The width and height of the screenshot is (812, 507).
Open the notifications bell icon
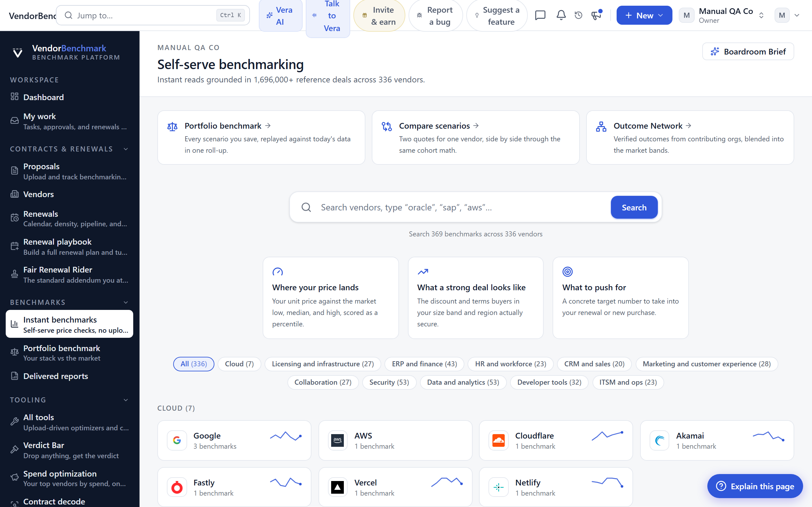pyautogui.click(x=561, y=16)
